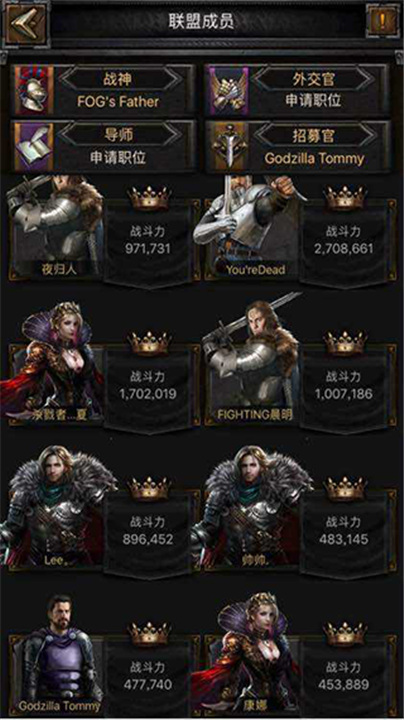Select Lee. member avatar
Screen dimensions: 404x720
click(56, 507)
